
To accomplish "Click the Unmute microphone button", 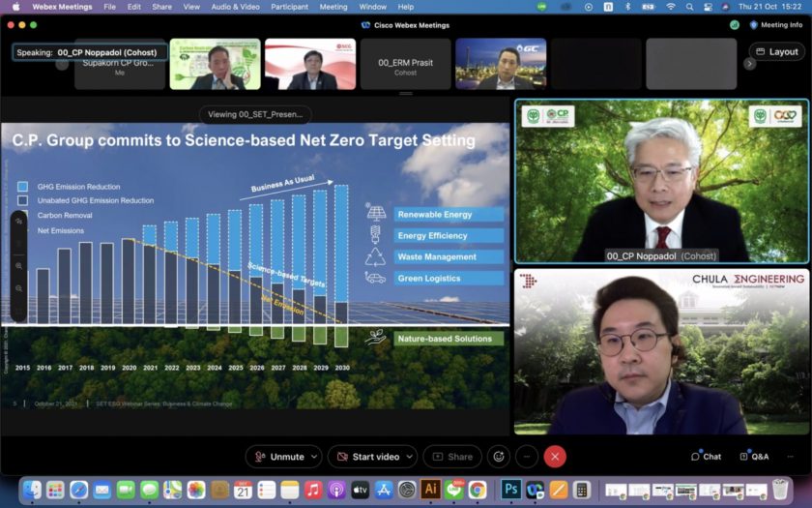I will click(279, 457).
